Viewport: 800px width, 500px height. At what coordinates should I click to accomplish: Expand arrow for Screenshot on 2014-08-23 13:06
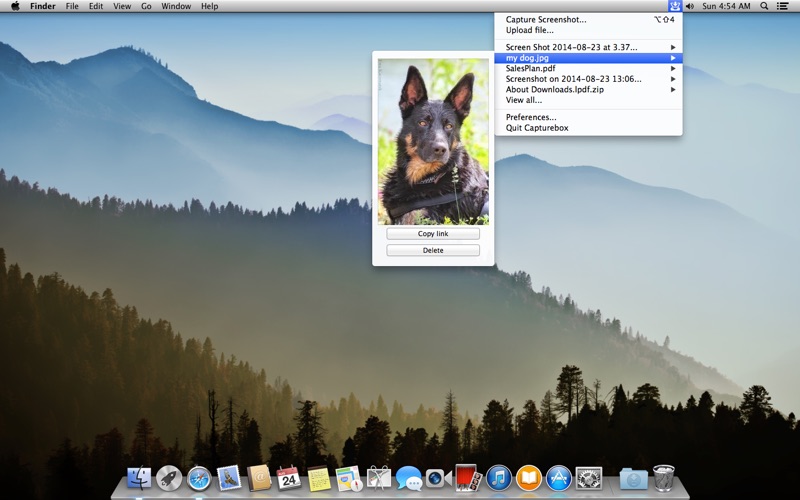673,79
